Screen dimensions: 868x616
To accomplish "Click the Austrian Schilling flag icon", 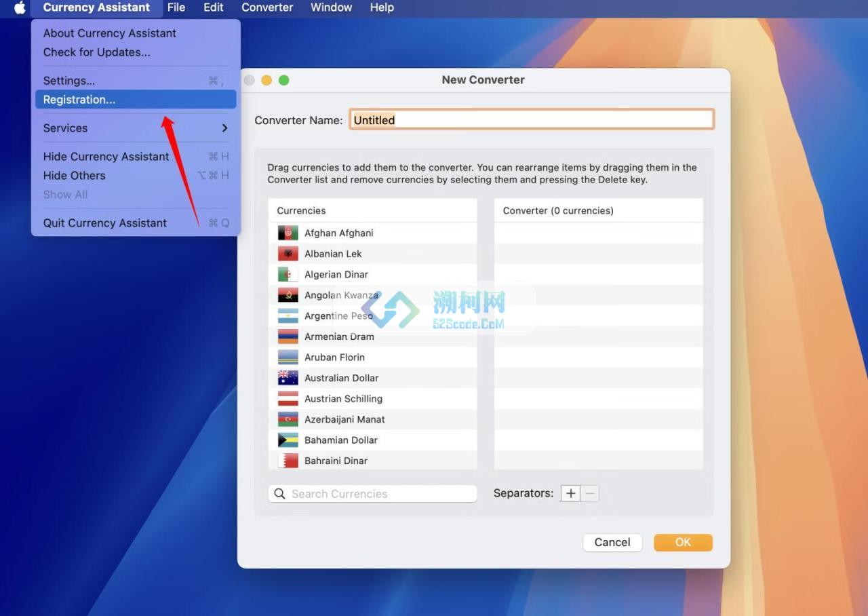I will point(288,398).
